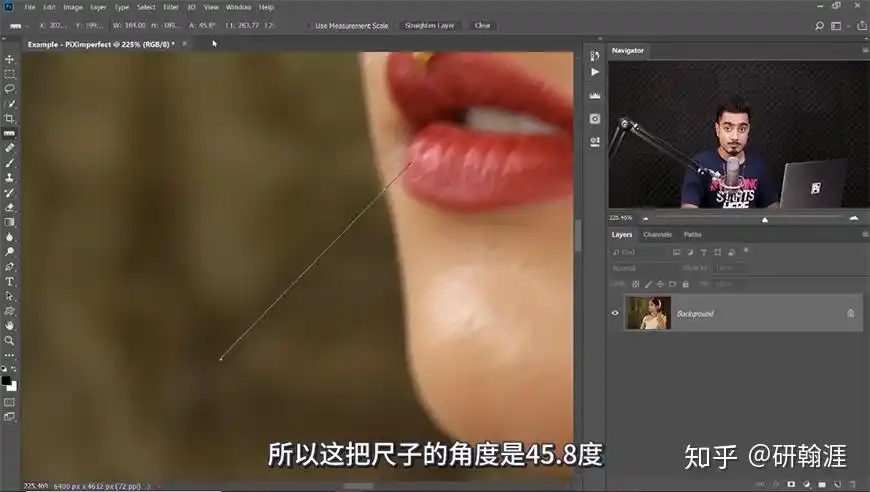
Task: Select the History Brush tool
Action: coord(9,193)
